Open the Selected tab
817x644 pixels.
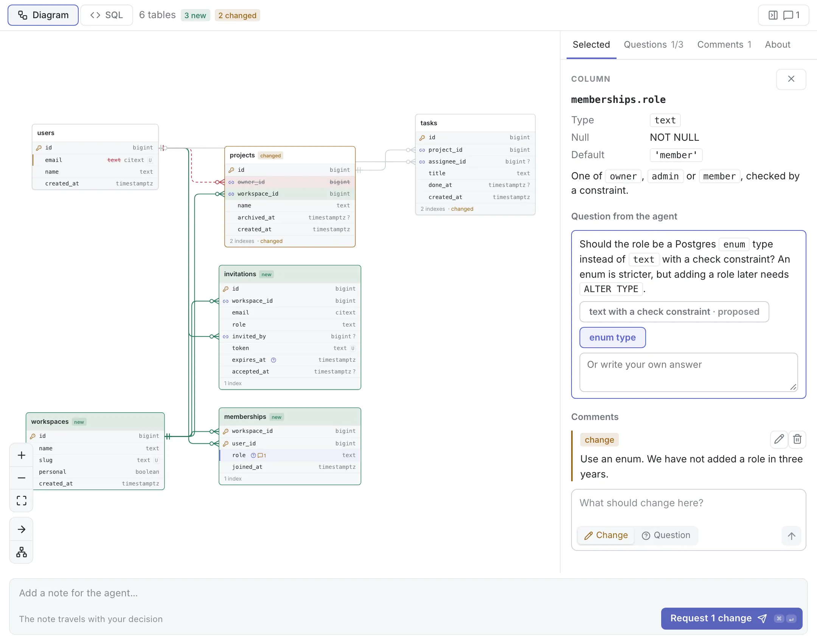coord(591,45)
